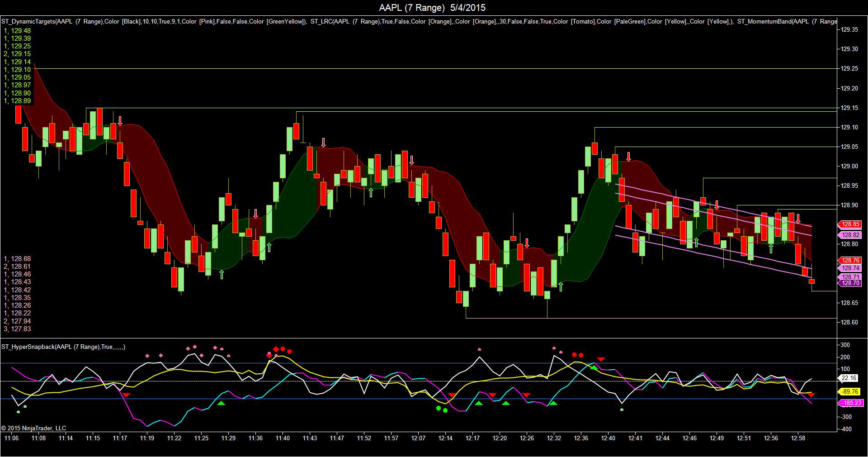Click the 12:20 time axis label
Viewport: 868px width, 457px height.
point(500,438)
